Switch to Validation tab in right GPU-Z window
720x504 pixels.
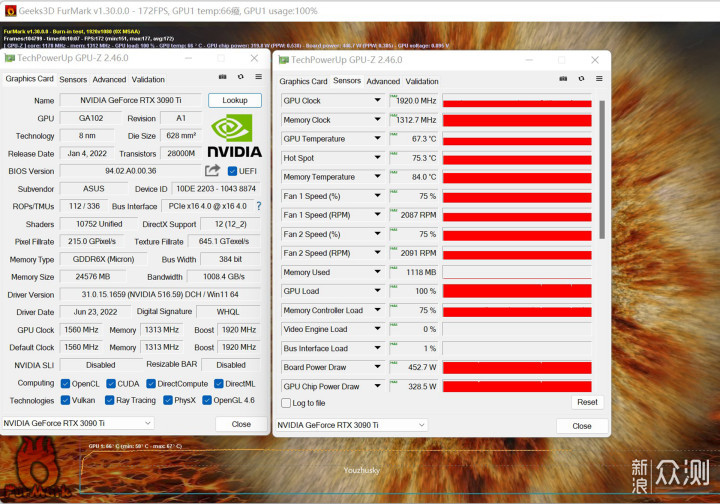click(x=422, y=81)
